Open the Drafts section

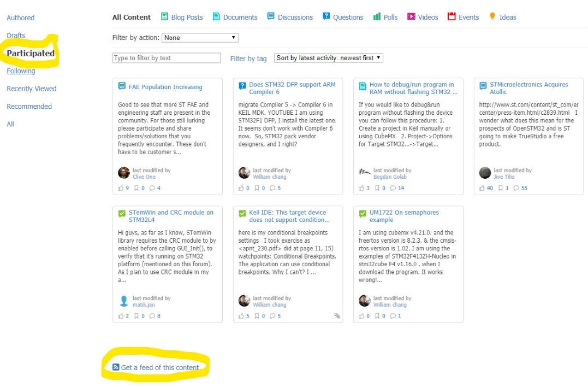pos(16,36)
